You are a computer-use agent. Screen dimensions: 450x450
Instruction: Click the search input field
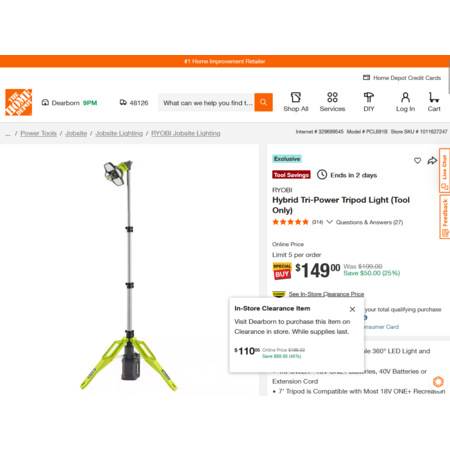click(x=206, y=103)
